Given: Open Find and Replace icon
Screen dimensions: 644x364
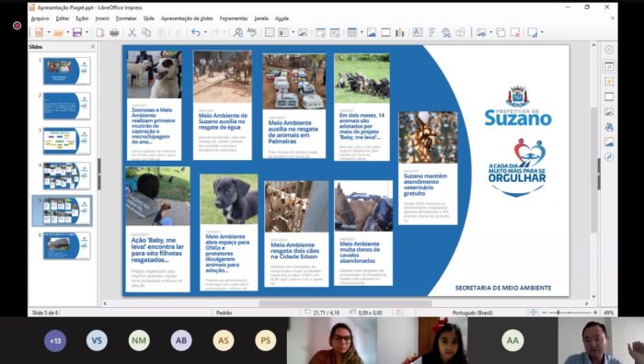Looking at the screenshot, I should (237, 32).
